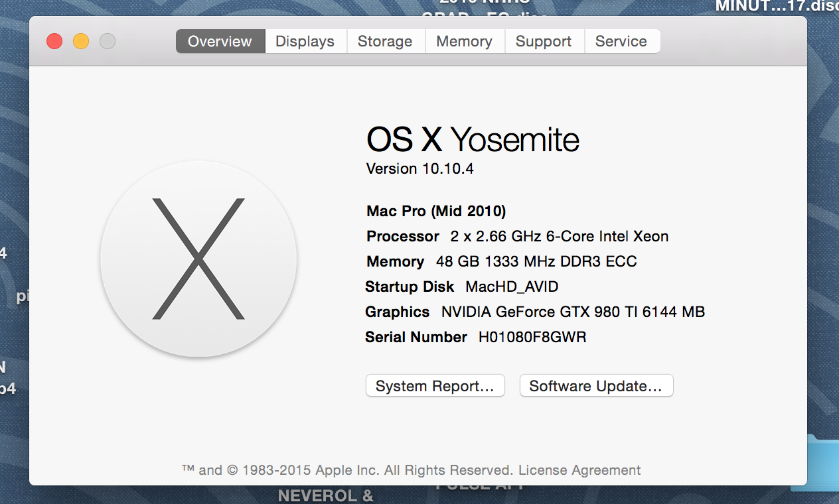View the Service tab
Viewport: 839px width, 504px height.
(621, 41)
